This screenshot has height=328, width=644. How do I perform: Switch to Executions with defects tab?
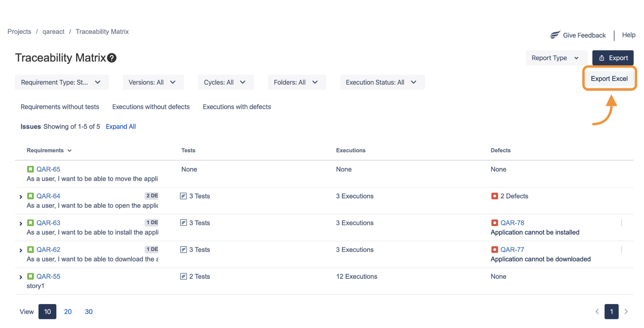pos(237,107)
